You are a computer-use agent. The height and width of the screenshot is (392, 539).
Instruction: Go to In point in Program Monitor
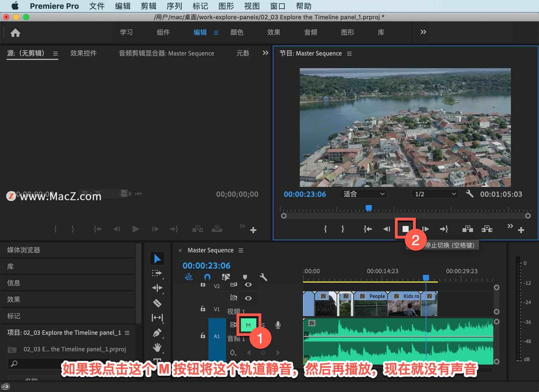pos(367,229)
